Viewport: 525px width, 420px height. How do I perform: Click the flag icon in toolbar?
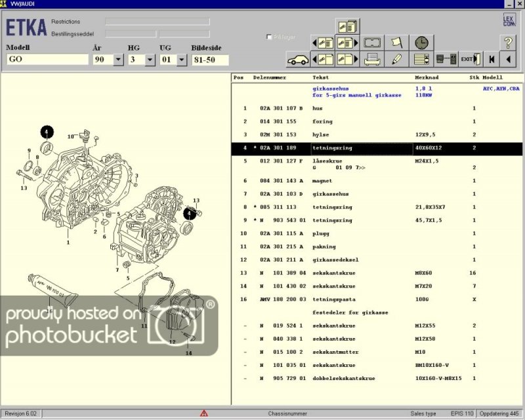click(x=396, y=43)
